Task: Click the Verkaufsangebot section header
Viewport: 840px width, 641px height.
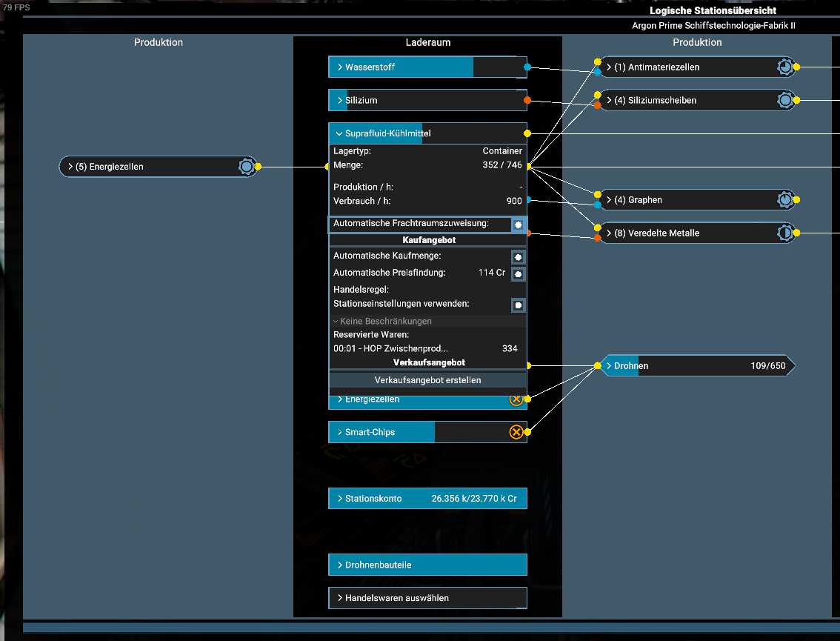Action: pyautogui.click(x=429, y=363)
